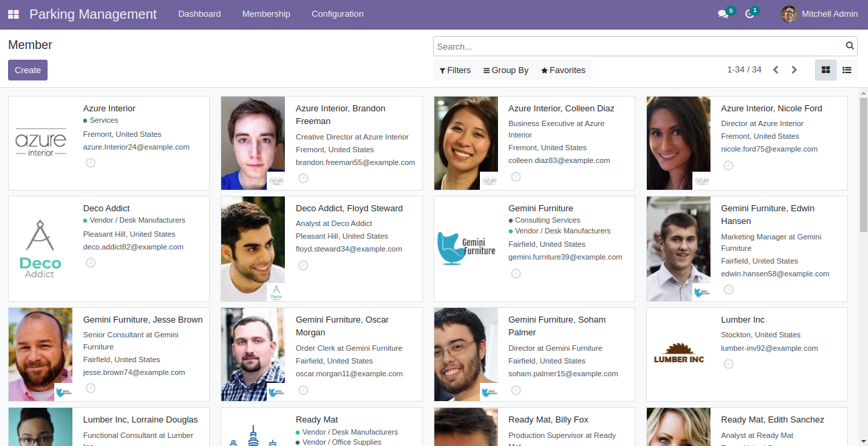The width and height of the screenshot is (868, 446).
Task: Go to next page arrow
Action: tap(794, 70)
